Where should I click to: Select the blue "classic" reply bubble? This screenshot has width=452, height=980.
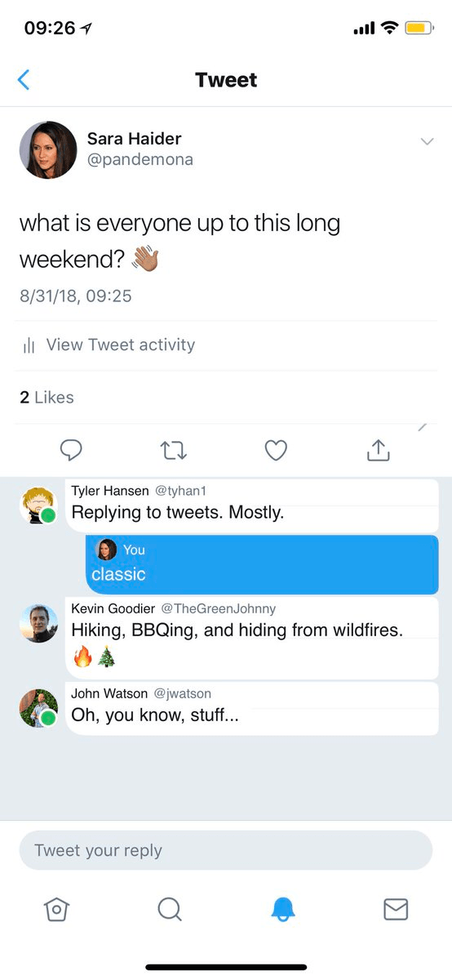tap(262, 564)
